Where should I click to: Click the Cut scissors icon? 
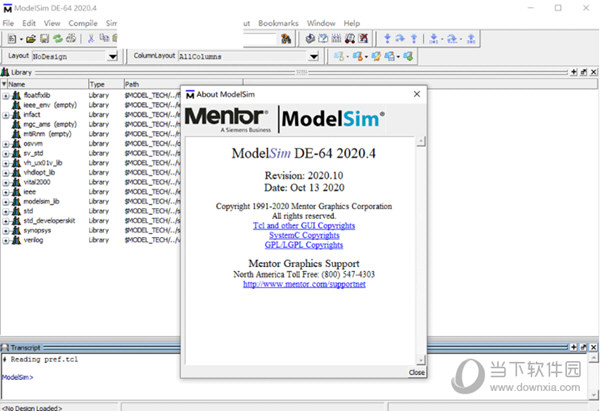click(x=91, y=39)
